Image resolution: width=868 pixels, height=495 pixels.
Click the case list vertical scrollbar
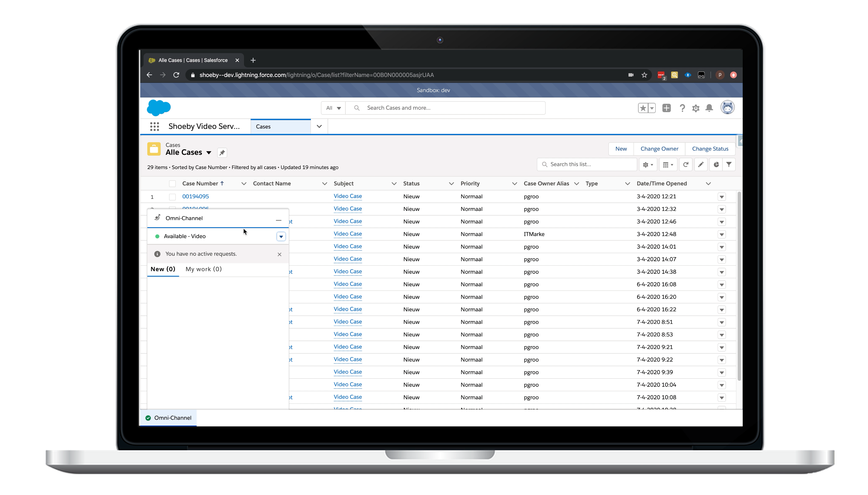point(739,286)
